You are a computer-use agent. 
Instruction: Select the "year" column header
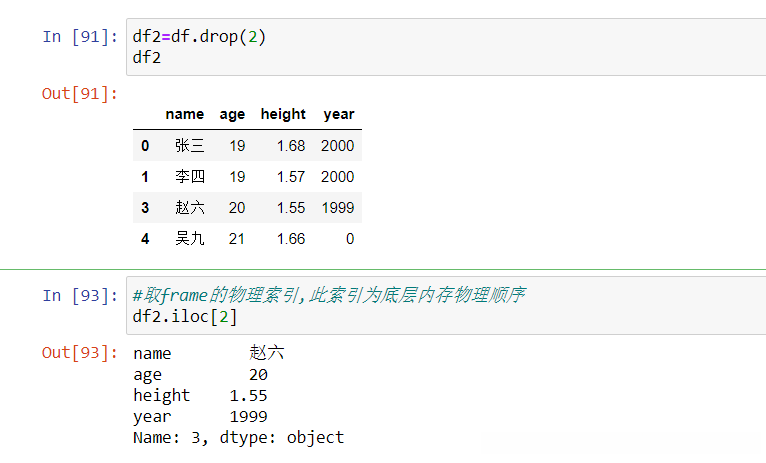click(x=339, y=114)
